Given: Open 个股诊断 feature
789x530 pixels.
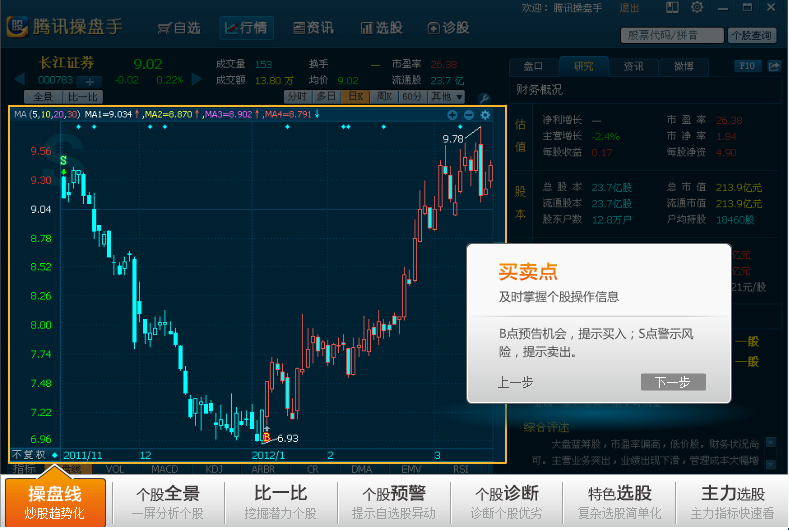Looking at the screenshot, I should click(506, 502).
